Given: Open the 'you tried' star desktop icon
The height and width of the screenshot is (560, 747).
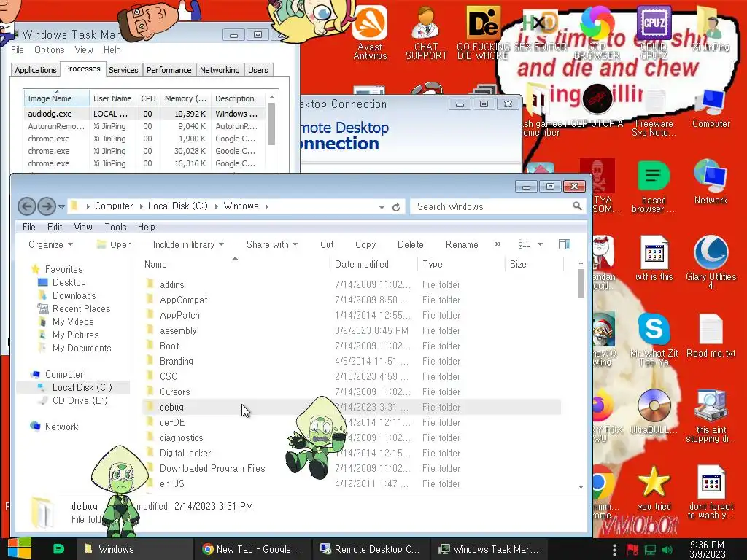Looking at the screenshot, I should click(x=654, y=488).
